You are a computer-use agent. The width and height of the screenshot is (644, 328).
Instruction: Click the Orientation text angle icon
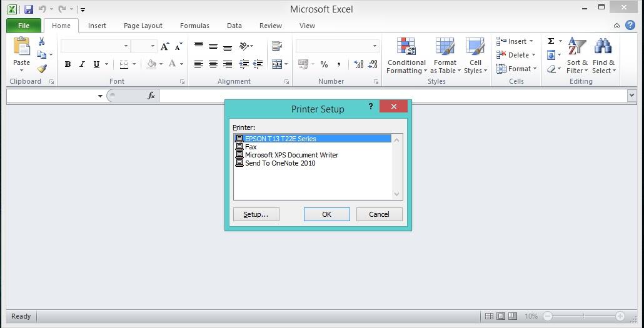point(244,46)
